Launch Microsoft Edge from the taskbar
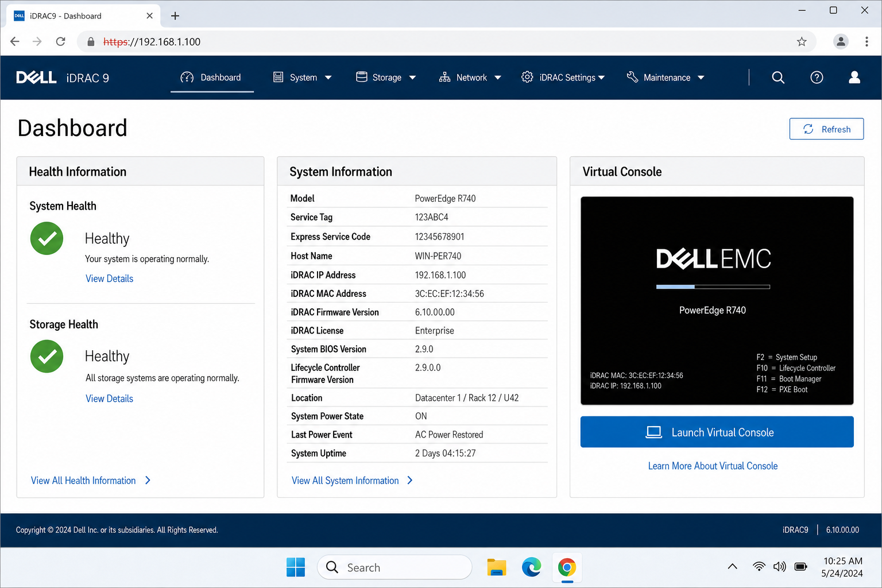Viewport: 882px width, 588px height. 532,567
